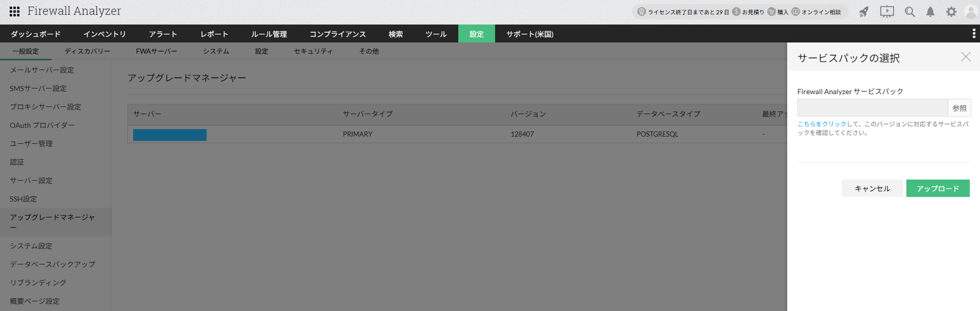
Task: Open the presentation screen icon
Action: pyautogui.click(x=886, y=12)
